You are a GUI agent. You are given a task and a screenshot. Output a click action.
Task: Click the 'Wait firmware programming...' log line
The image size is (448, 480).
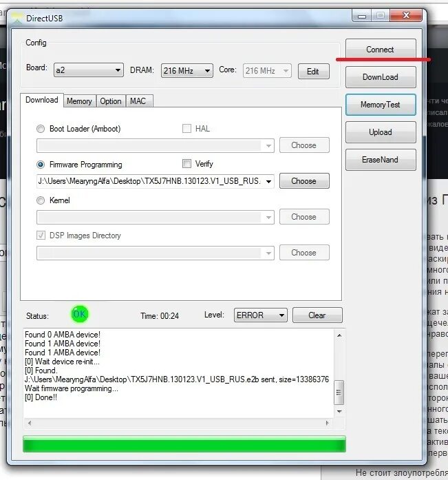(x=72, y=388)
